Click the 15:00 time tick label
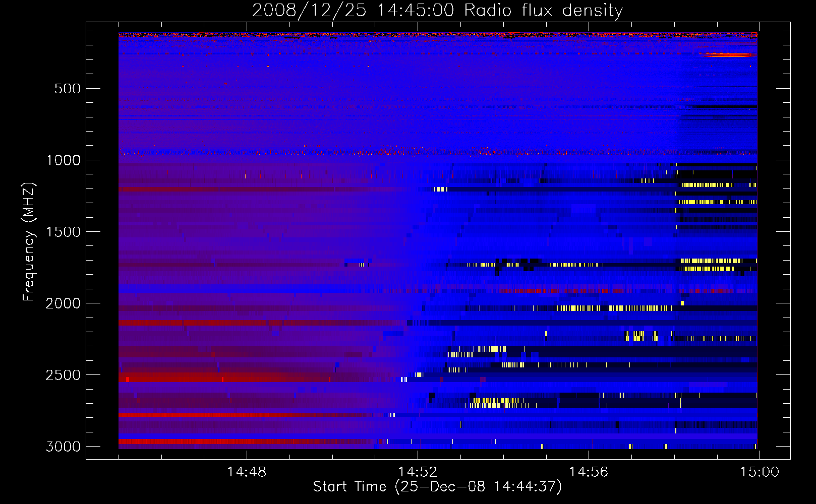 coord(760,472)
